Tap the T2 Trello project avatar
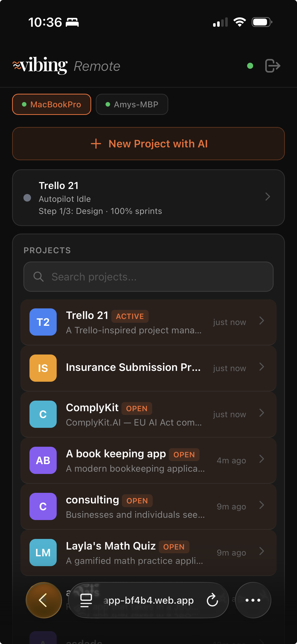The image size is (297, 644). point(43,322)
